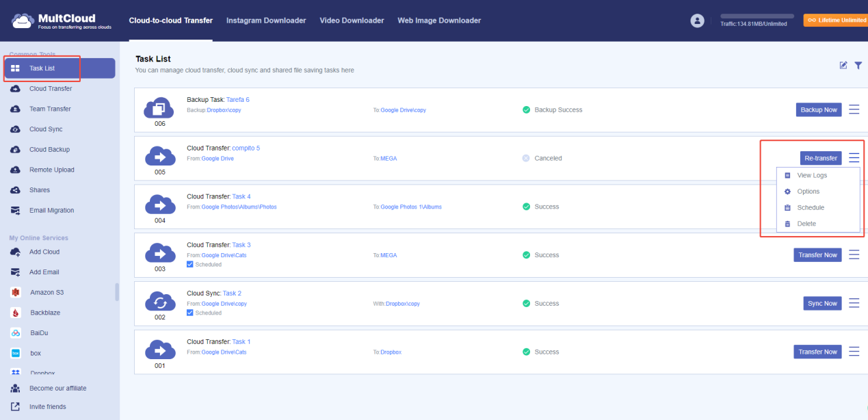The width and height of the screenshot is (868, 420).
Task: Click the Amazon S3 service icon
Action: click(x=16, y=292)
